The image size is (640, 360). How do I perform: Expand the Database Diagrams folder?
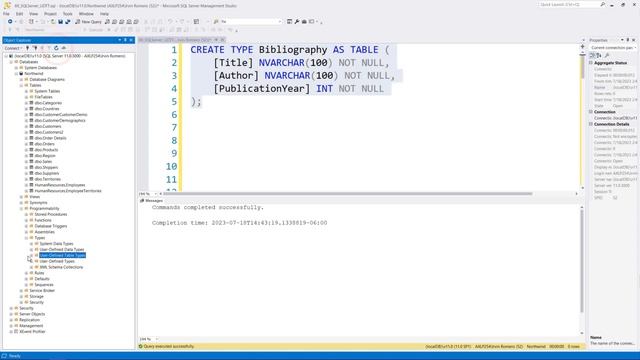(x=21, y=80)
